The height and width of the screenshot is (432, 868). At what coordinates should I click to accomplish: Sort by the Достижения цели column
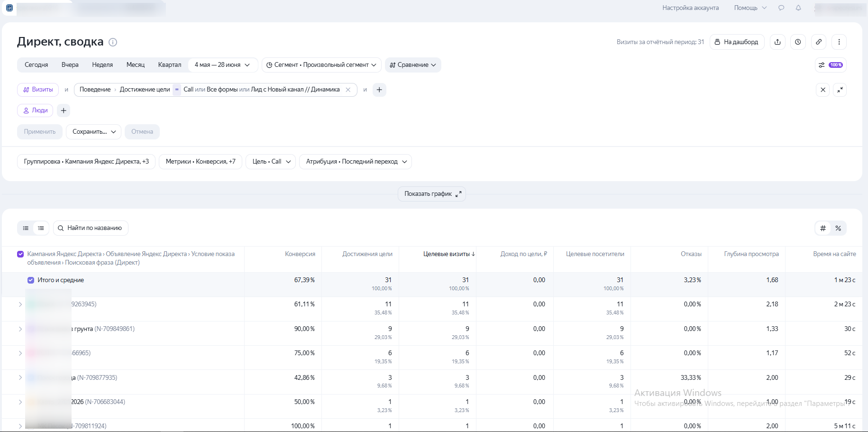[x=367, y=254]
